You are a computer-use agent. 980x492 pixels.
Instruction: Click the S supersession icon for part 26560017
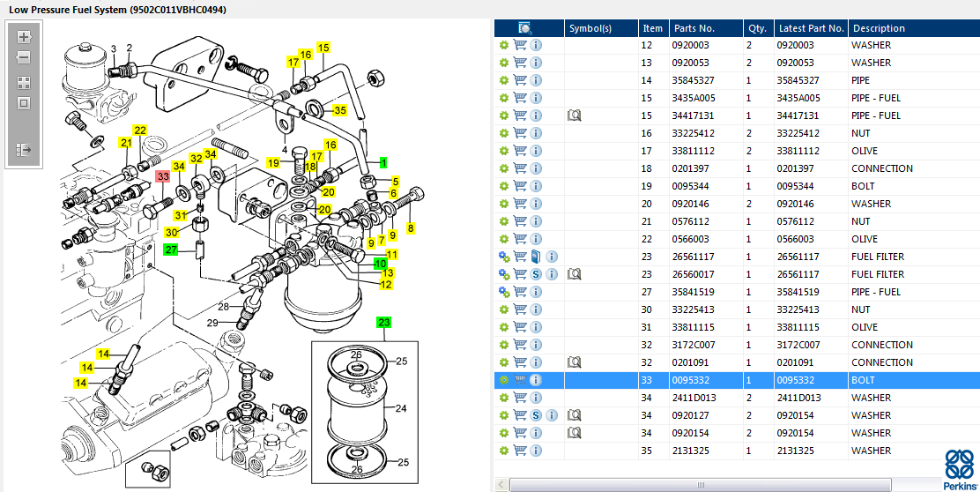coord(536,274)
